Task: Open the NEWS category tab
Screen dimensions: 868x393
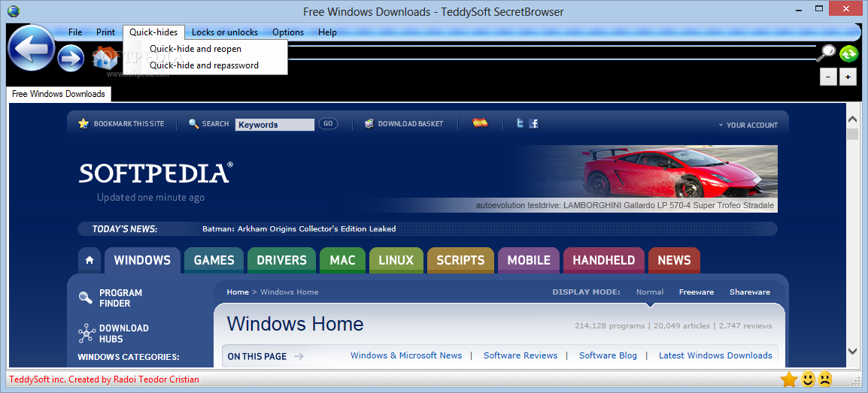Action: pos(674,260)
